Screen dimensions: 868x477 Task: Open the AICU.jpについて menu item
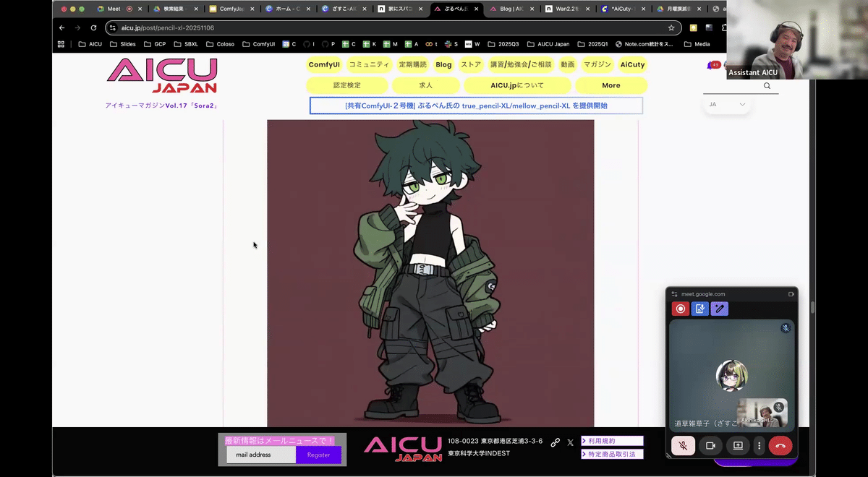(x=517, y=85)
